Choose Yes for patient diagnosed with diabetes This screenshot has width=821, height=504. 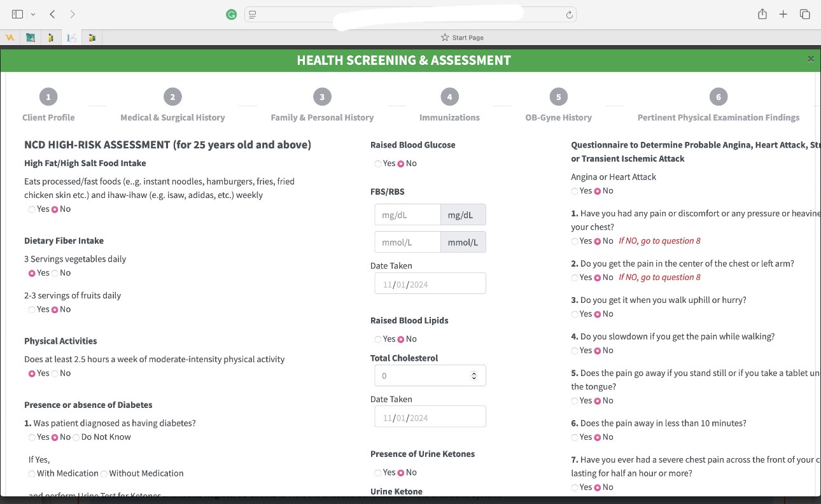coord(32,437)
